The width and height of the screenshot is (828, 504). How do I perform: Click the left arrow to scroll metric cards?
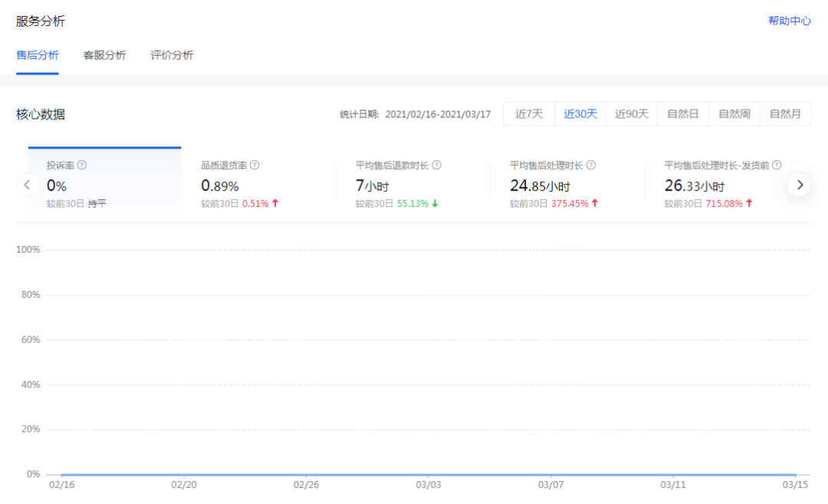click(x=28, y=185)
